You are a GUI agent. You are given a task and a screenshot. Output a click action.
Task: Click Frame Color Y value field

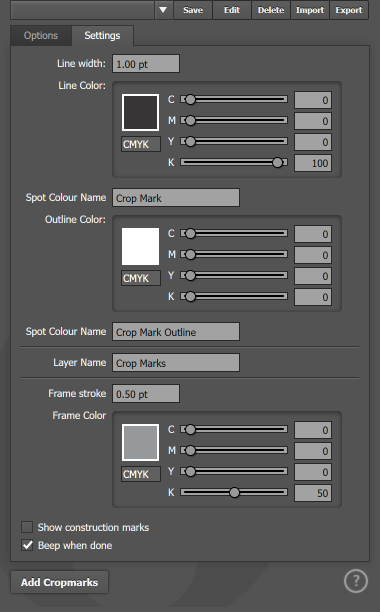click(x=313, y=472)
